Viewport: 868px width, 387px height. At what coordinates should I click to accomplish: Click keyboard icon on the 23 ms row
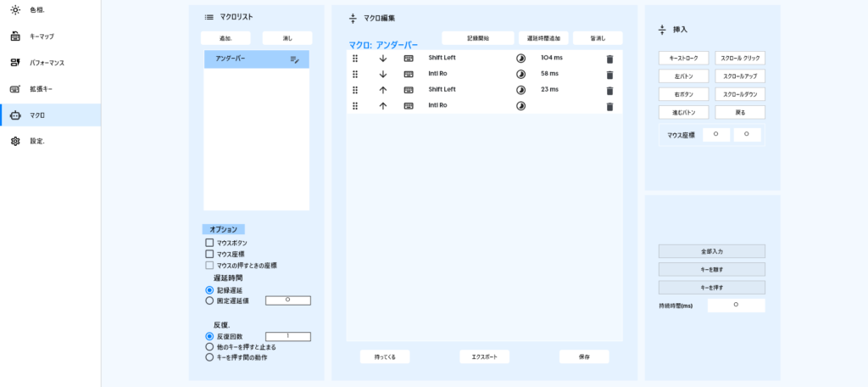409,90
